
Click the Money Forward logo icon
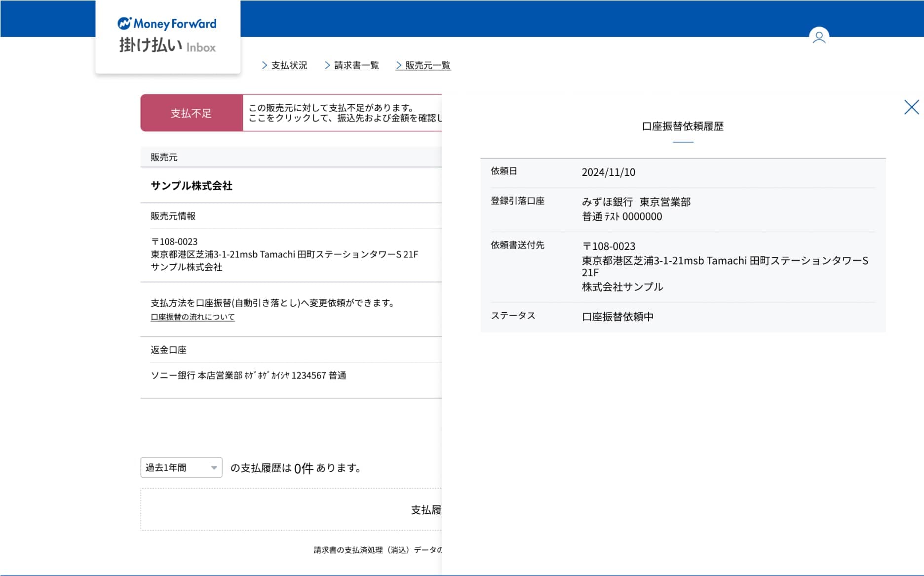(x=124, y=23)
